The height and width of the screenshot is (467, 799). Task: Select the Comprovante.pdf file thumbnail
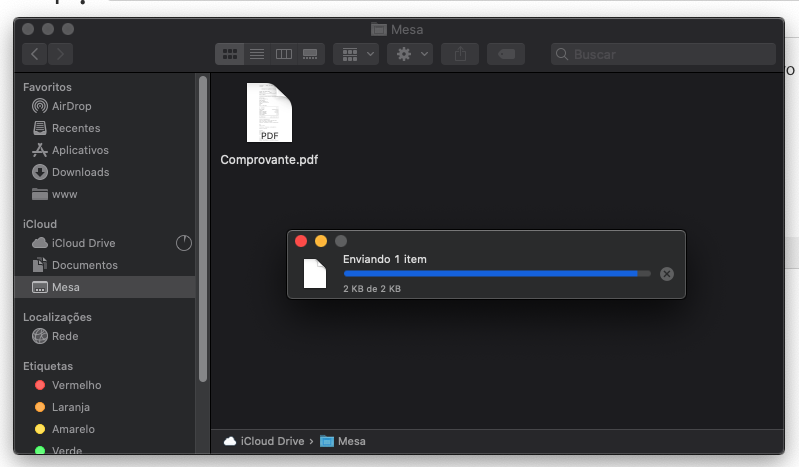coord(269,113)
